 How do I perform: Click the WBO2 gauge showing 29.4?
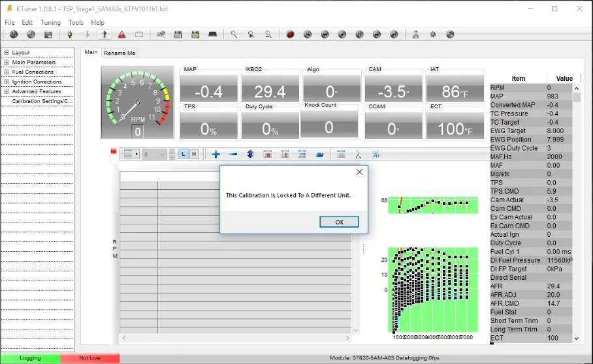coord(270,88)
